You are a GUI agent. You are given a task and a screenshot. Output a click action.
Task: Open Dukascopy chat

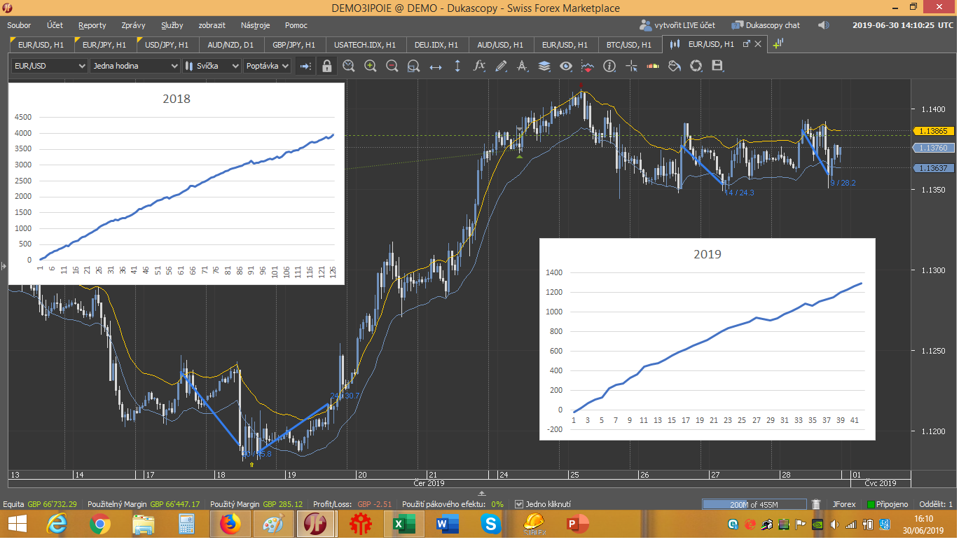(766, 25)
